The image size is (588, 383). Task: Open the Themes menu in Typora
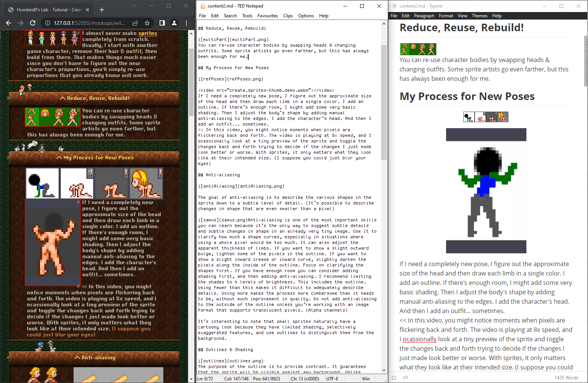point(479,16)
